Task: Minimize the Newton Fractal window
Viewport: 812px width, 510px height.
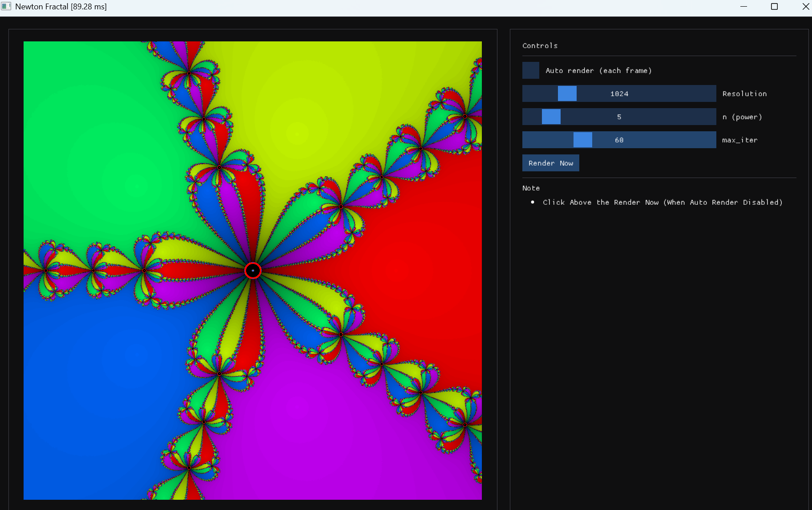Action: (743, 6)
